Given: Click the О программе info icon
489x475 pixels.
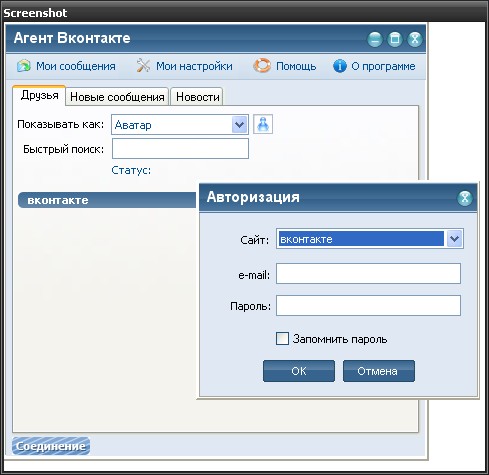Looking at the screenshot, I should click(x=340, y=66).
